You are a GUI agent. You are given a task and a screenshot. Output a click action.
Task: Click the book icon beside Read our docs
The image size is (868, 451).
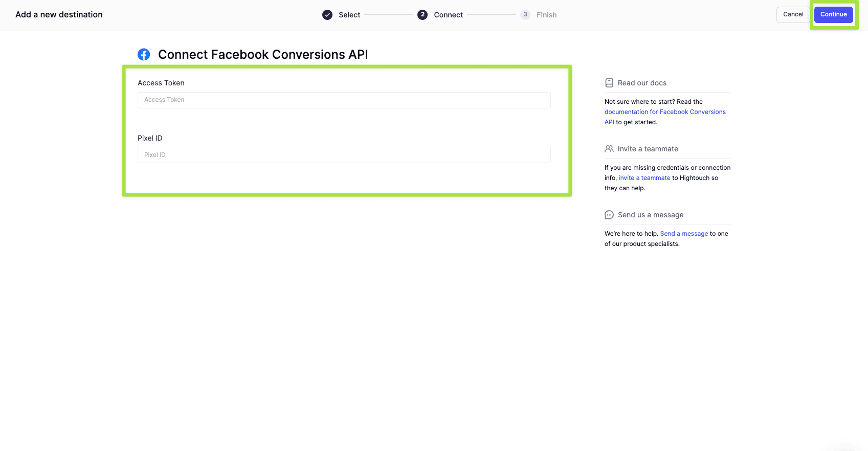pos(609,83)
